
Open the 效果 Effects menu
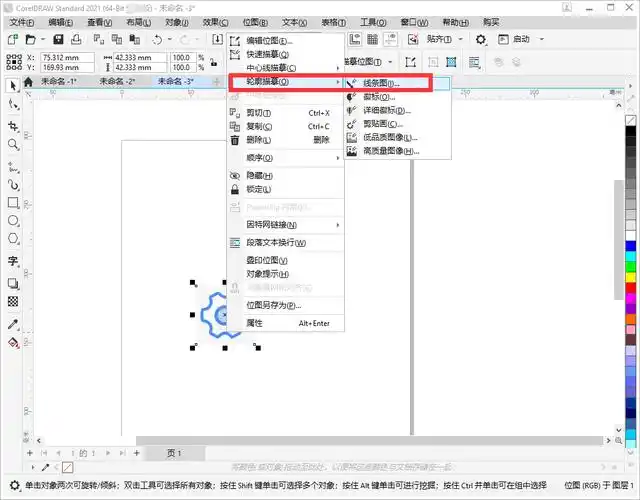coord(216,22)
